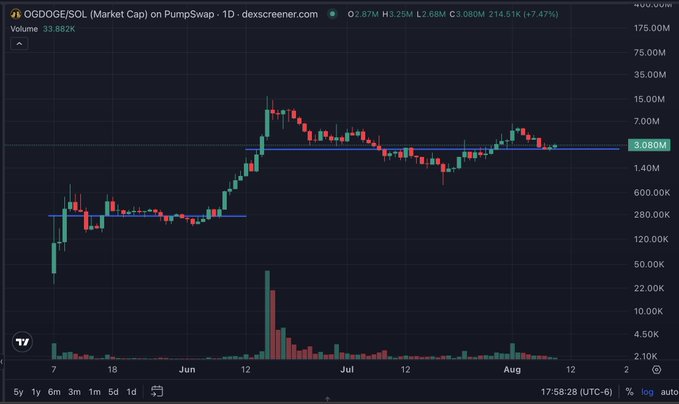The image size is (679, 404).
Task: Select the 5d time range
Action: coord(113,392)
